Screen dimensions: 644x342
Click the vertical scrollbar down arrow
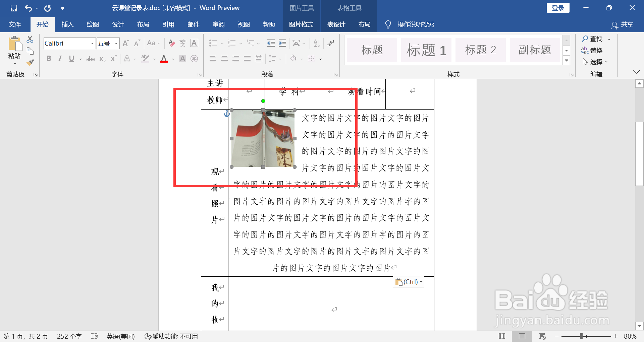click(x=640, y=326)
